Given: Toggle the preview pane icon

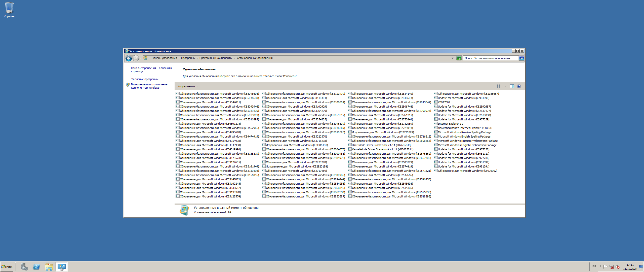Looking at the screenshot, I should (x=512, y=86).
